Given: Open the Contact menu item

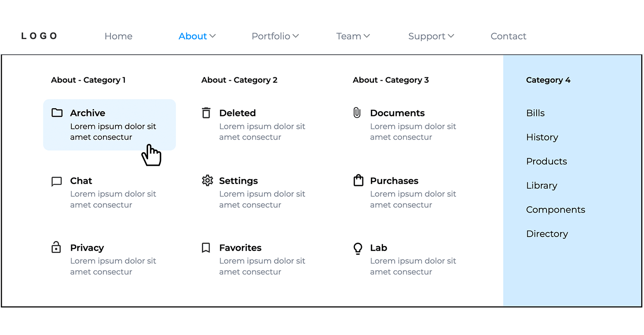Looking at the screenshot, I should click(x=508, y=37).
